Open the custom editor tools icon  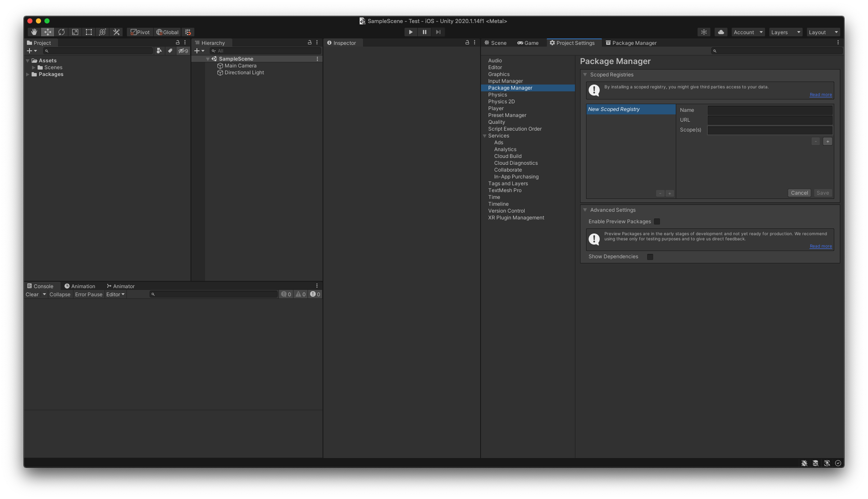[x=116, y=32]
